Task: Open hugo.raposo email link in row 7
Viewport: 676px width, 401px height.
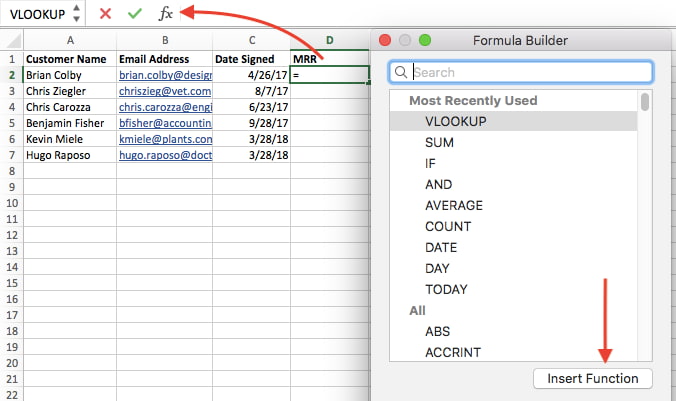Action: point(164,155)
